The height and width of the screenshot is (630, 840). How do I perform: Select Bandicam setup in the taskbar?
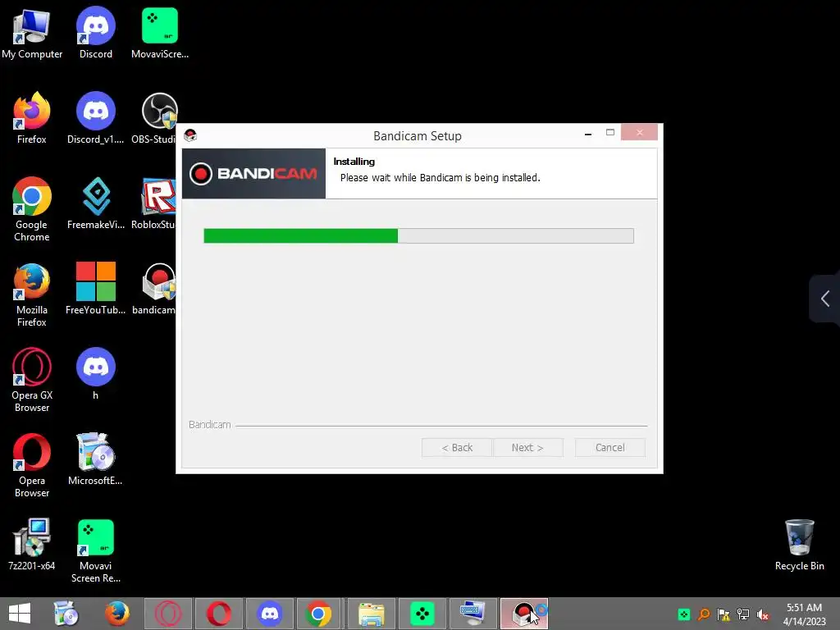tap(524, 614)
